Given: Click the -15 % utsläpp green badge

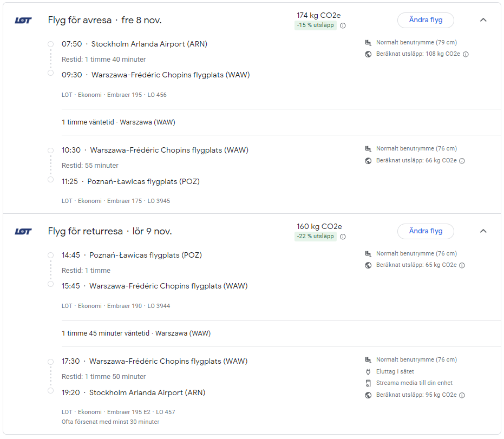Looking at the screenshot, I should (315, 25).
